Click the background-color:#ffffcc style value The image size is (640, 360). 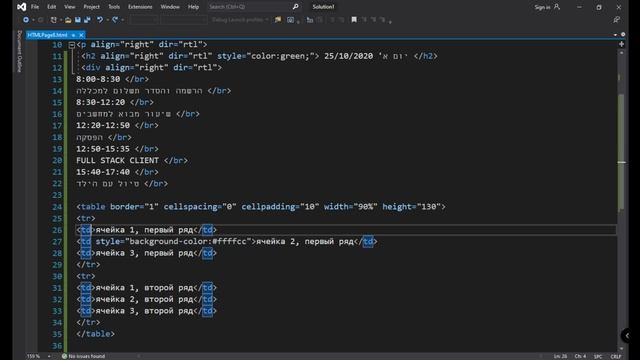(188, 241)
